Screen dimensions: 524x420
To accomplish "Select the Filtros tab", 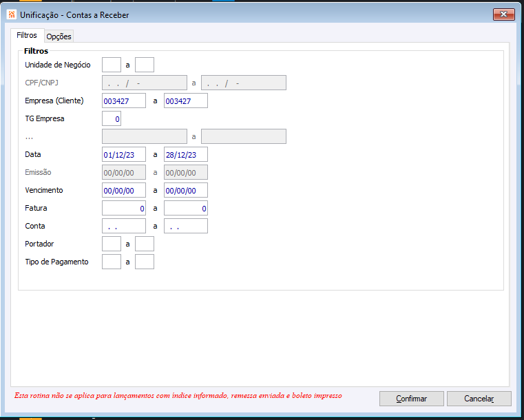I will [x=26, y=36].
